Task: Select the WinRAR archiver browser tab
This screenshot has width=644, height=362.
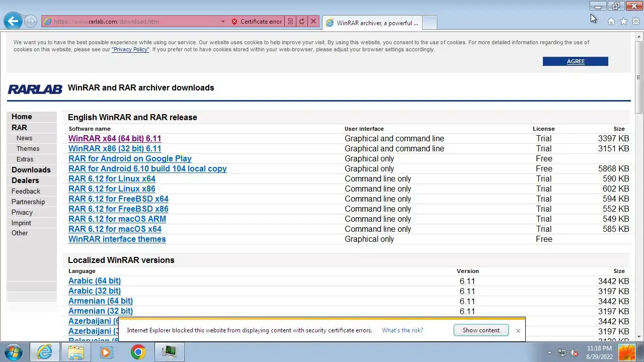Action: click(371, 23)
